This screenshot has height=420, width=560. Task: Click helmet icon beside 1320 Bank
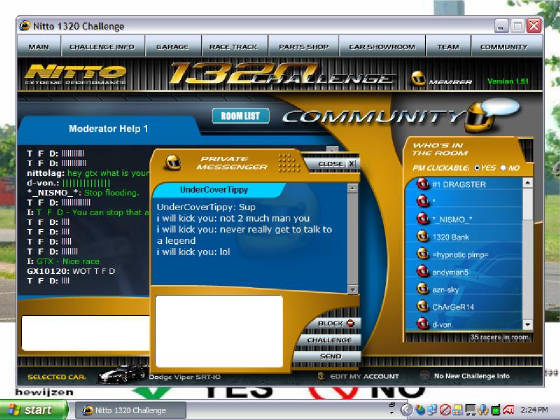(x=423, y=236)
